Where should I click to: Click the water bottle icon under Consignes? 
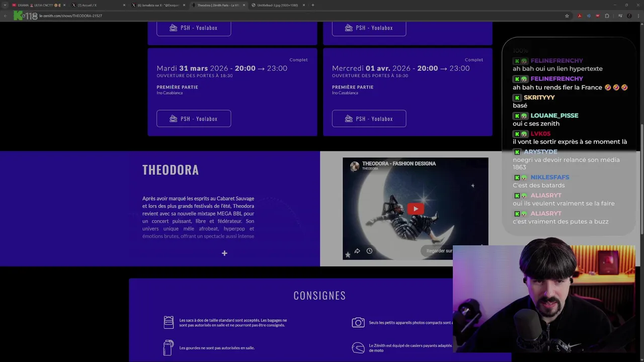(x=169, y=347)
